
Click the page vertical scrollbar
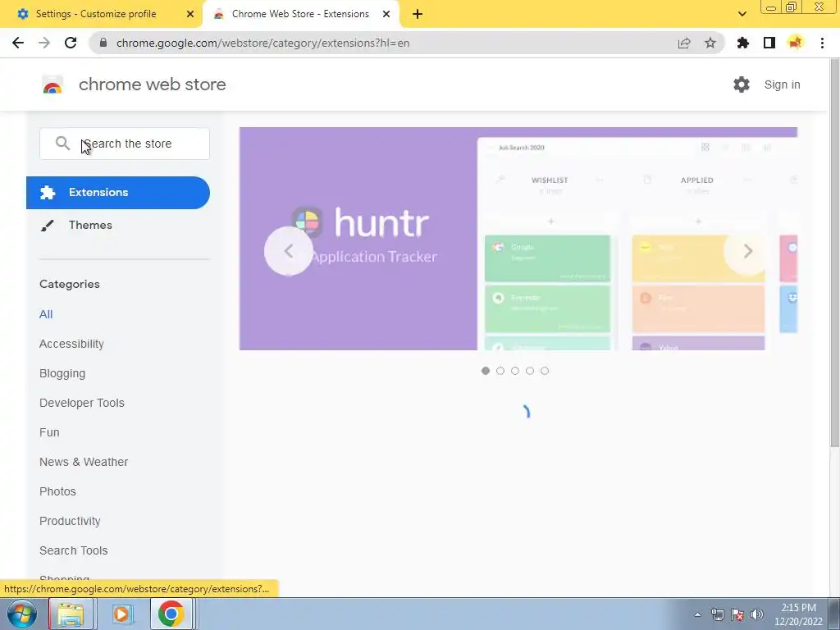pyautogui.click(x=834, y=253)
